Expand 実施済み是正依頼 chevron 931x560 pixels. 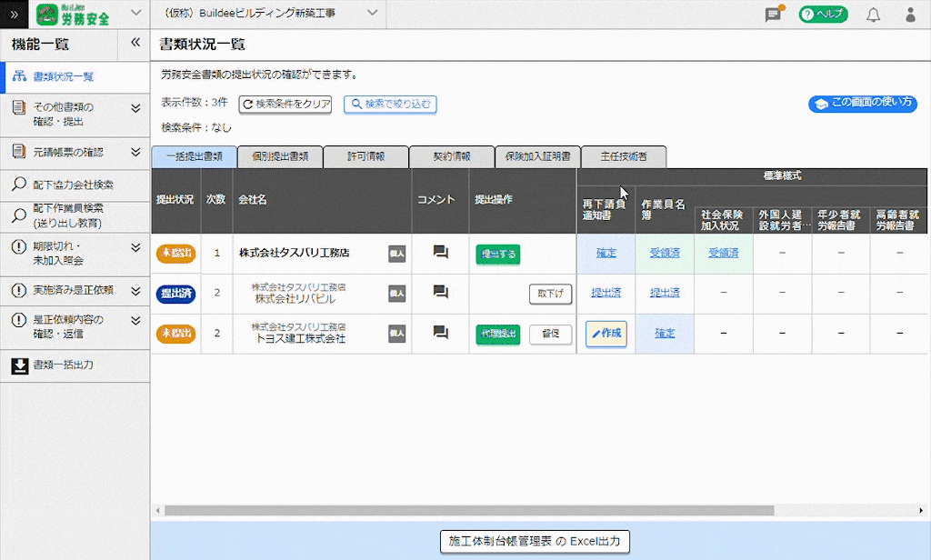coord(135,291)
